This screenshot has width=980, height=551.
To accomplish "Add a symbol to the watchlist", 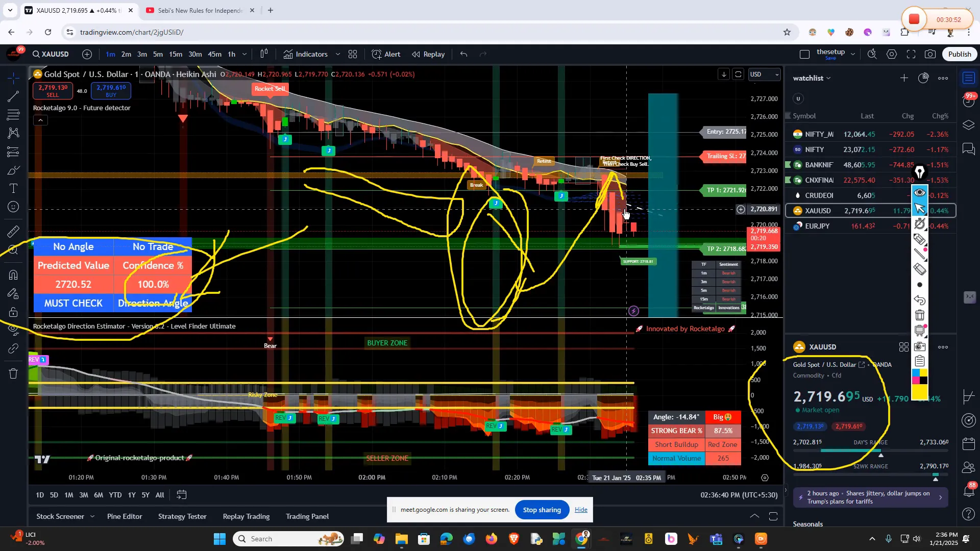I will point(904,78).
